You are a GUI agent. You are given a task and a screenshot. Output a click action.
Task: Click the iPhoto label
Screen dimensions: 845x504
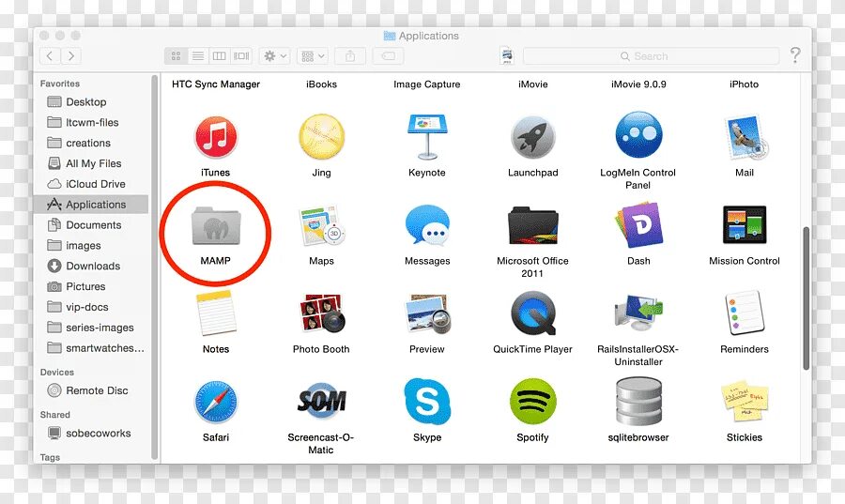point(745,84)
